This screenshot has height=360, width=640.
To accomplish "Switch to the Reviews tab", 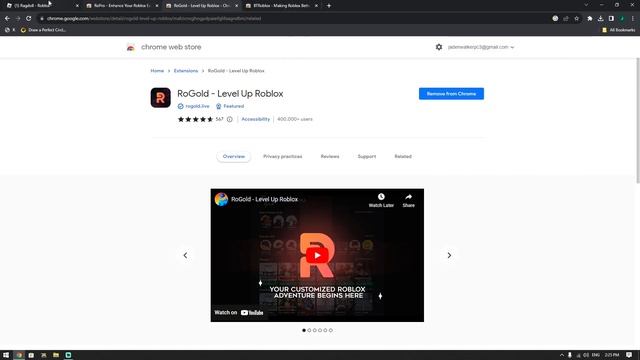I will pyautogui.click(x=330, y=156).
